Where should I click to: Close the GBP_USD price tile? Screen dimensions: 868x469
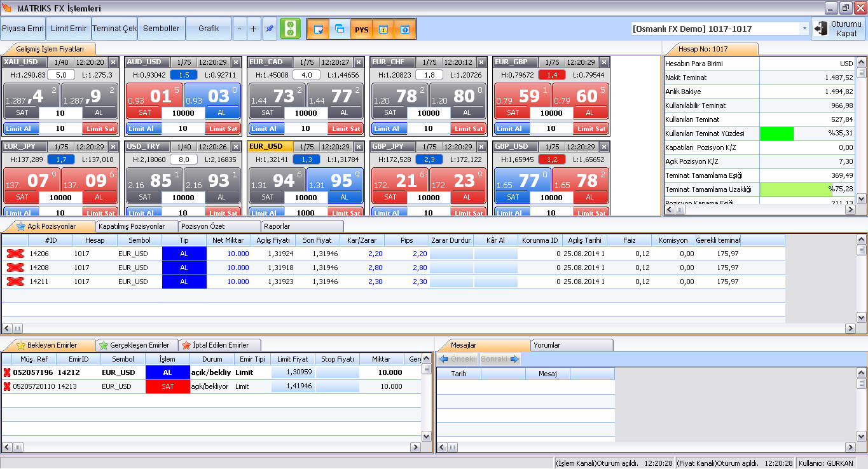604,147
